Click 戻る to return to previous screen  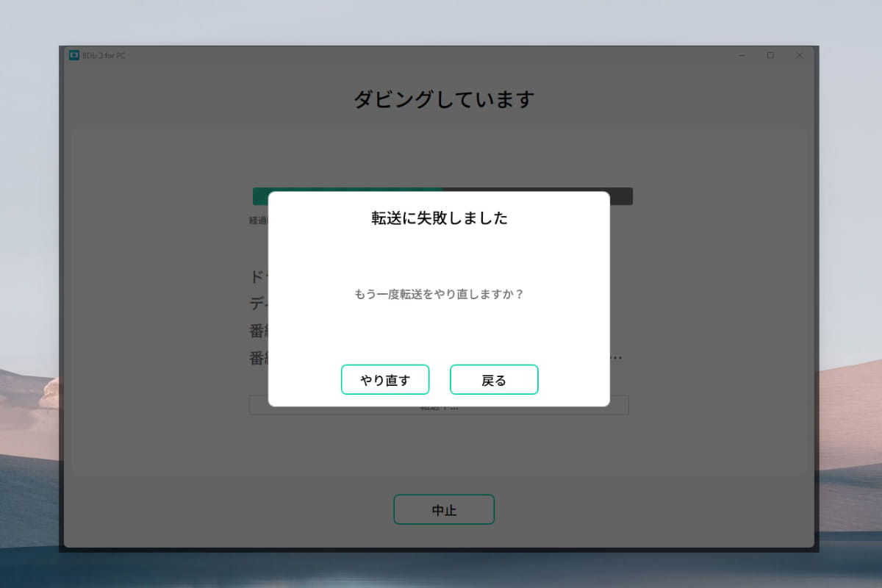(x=494, y=379)
